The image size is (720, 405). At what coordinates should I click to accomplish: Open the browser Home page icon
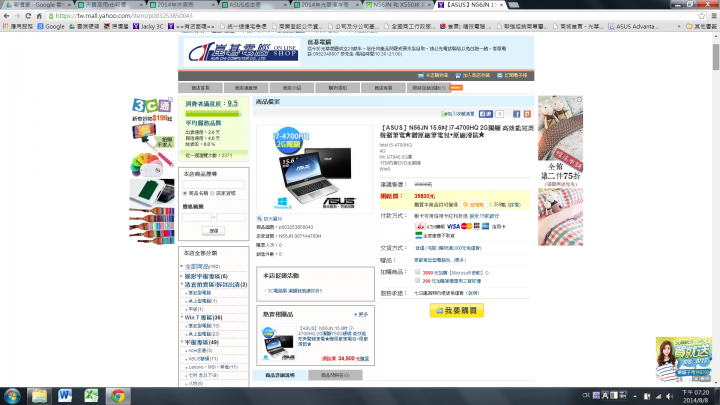tap(39, 16)
